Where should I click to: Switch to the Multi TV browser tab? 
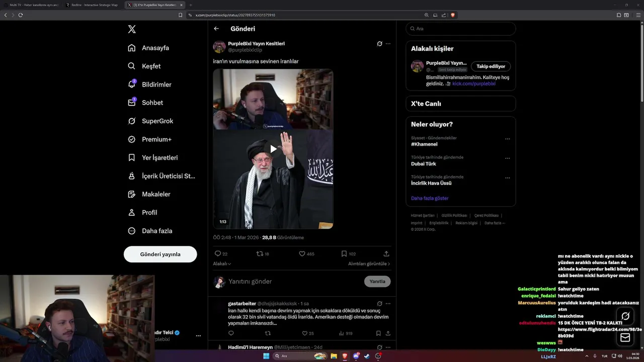coord(31,5)
